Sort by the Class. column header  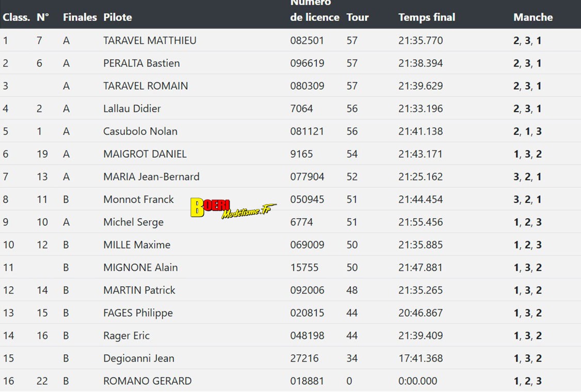pyautogui.click(x=16, y=17)
